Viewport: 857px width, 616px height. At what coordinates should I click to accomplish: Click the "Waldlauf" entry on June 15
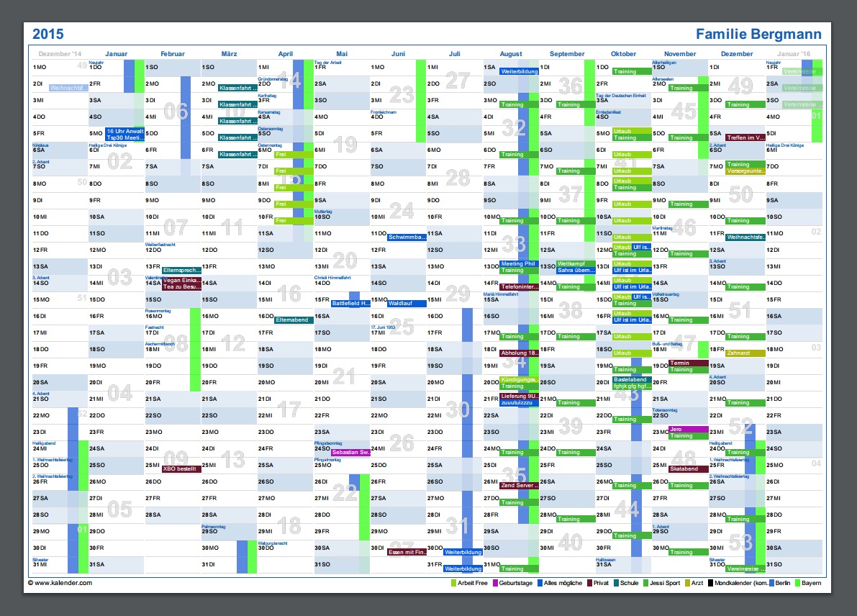point(406,302)
